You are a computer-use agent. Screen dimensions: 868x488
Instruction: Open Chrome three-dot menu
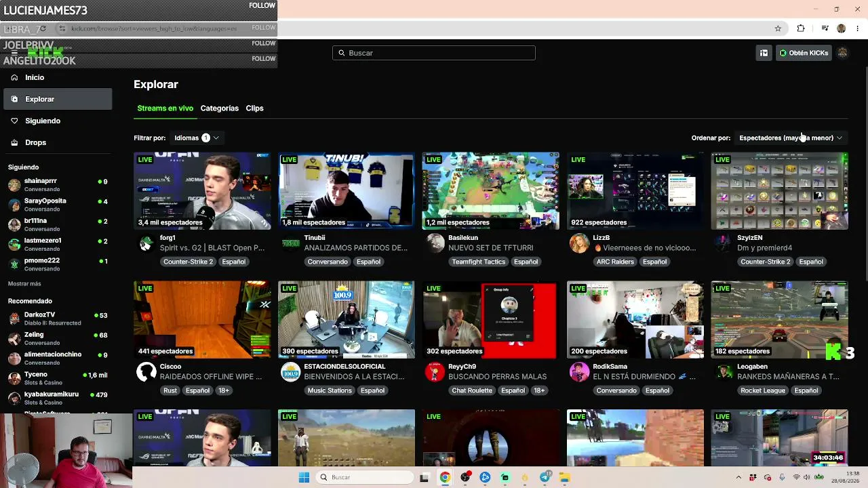point(858,28)
